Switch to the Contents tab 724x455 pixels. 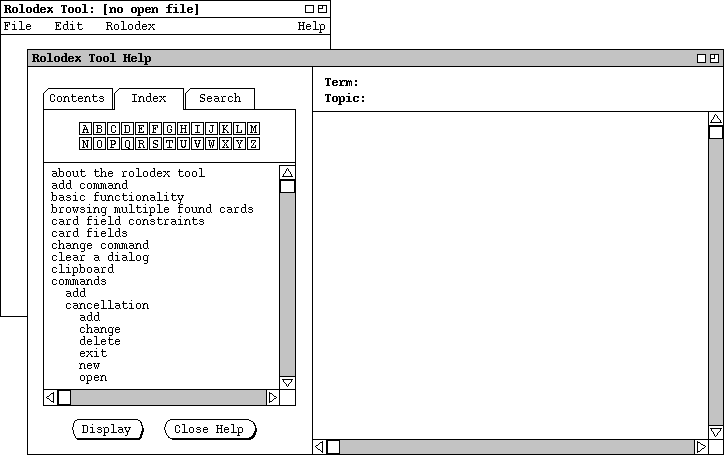click(77, 98)
